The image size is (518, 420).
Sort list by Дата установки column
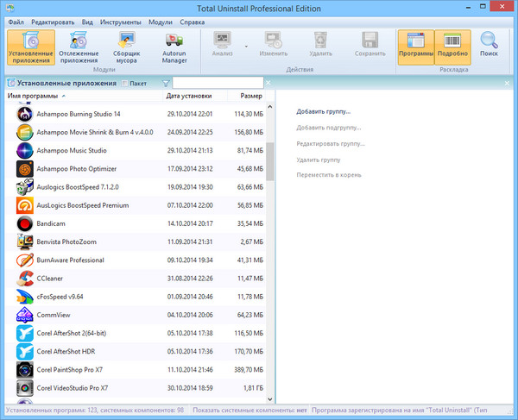pyautogui.click(x=188, y=96)
